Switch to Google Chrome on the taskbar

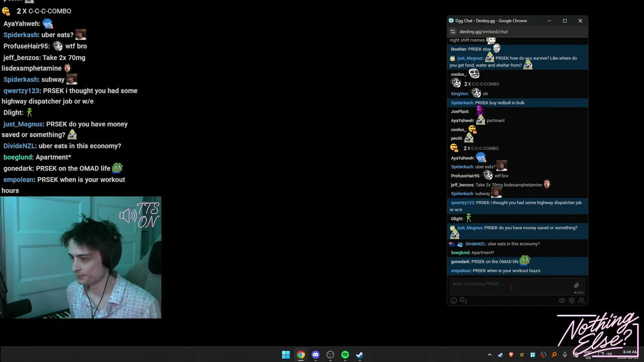[300, 355]
